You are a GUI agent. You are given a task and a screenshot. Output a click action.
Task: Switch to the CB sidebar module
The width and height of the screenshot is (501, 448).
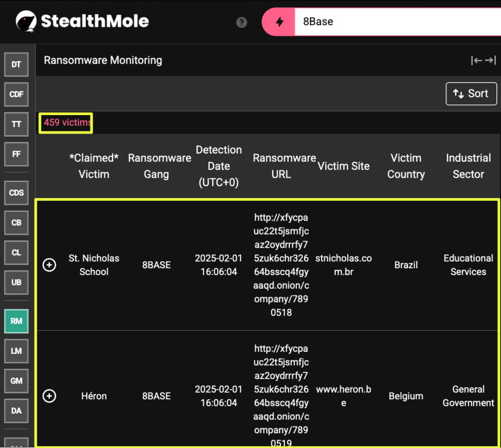(16, 223)
